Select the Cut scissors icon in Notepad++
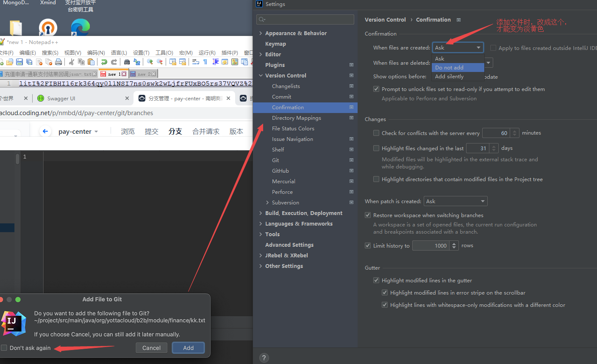Image resolution: width=597 pixels, height=364 pixels. pyautogui.click(x=72, y=62)
